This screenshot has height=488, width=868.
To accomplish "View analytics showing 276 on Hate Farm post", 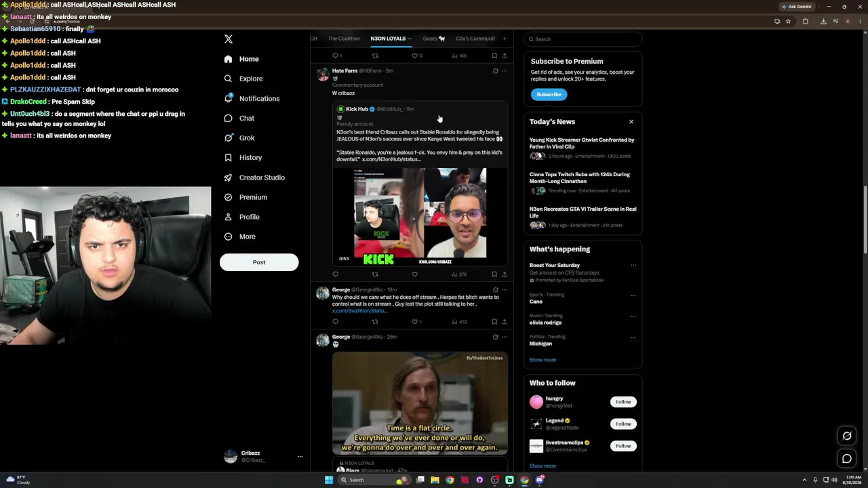I will click(x=459, y=274).
